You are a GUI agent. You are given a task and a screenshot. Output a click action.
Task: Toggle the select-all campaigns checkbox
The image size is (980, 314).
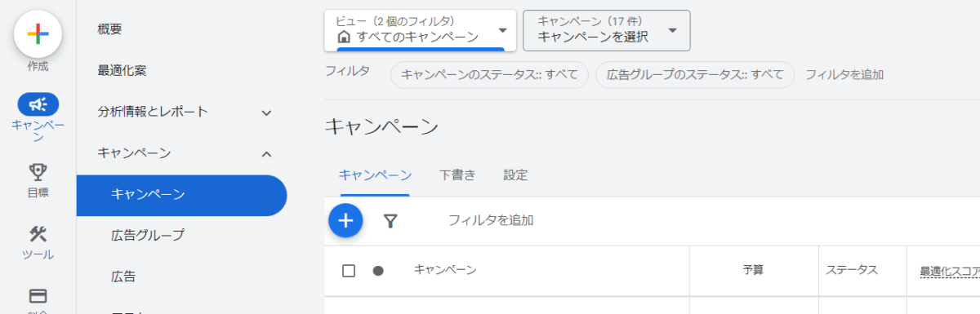click(x=349, y=271)
